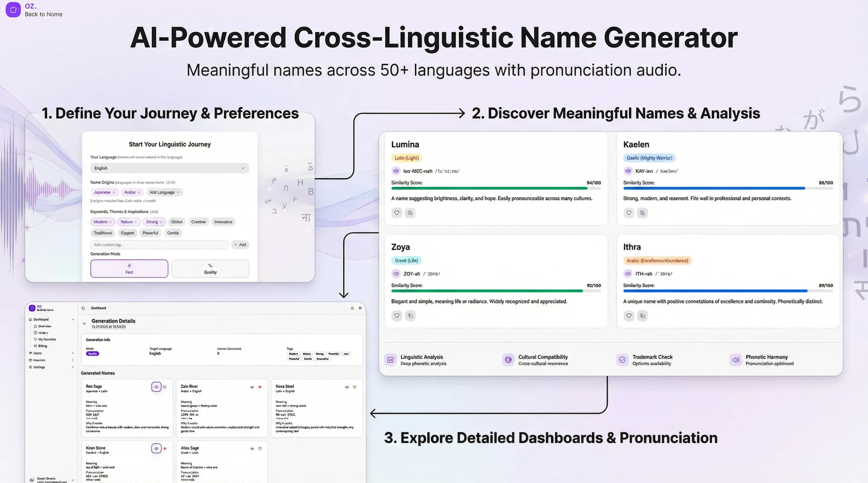
Task: Open the Trademark Check feature icon
Action: (622, 360)
